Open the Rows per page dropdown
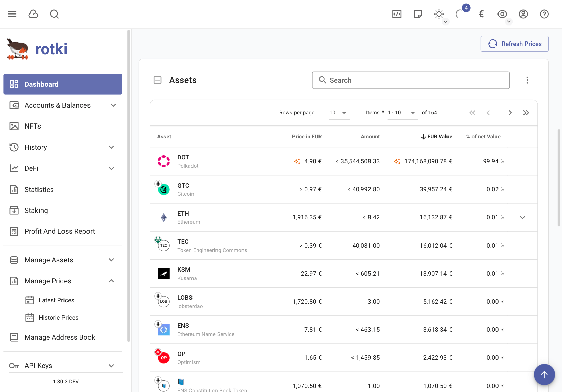The height and width of the screenshot is (392, 562). click(x=339, y=113)
